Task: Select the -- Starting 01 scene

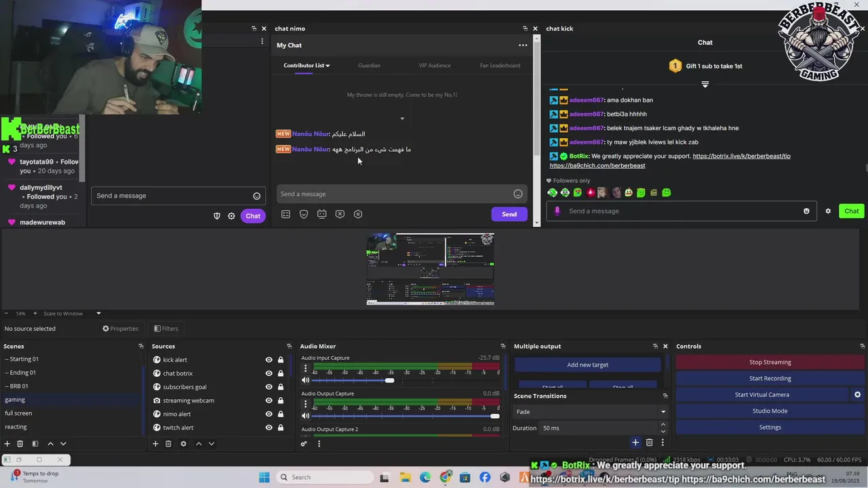Action: (72, 359)
